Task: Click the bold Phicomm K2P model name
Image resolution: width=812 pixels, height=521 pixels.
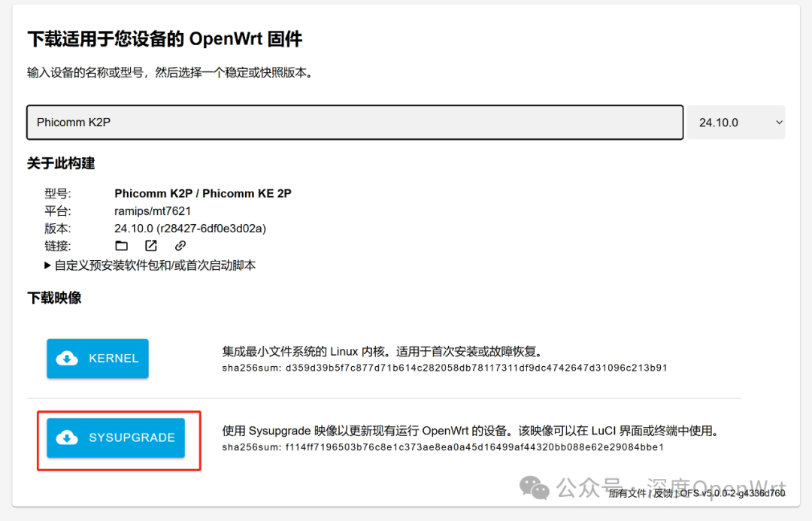Action: pyautogui.click(x=202, y=193)
